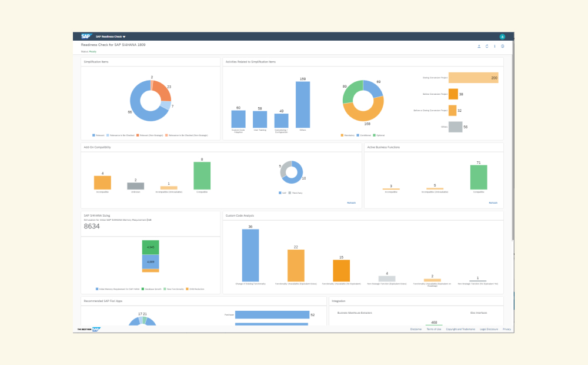Open the Integration card header
The width and height of the screenshot is (588, 365).
416,301
